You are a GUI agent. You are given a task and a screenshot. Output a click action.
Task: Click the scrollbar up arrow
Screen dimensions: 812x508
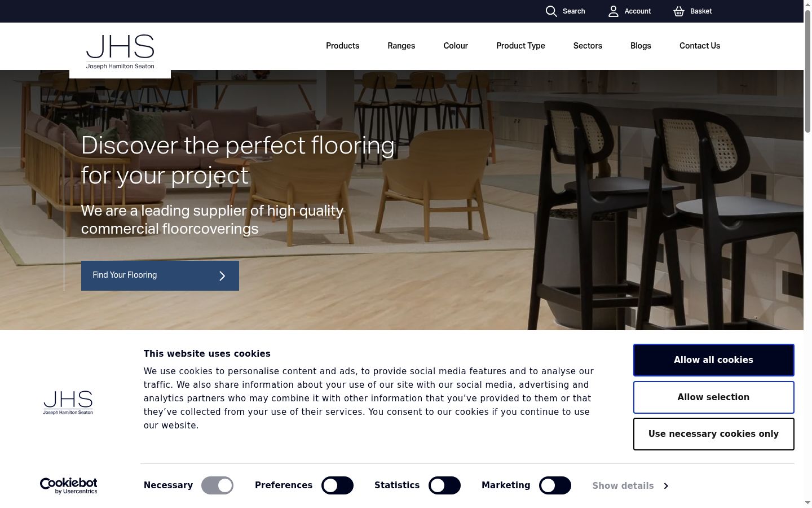coord(807,4)
